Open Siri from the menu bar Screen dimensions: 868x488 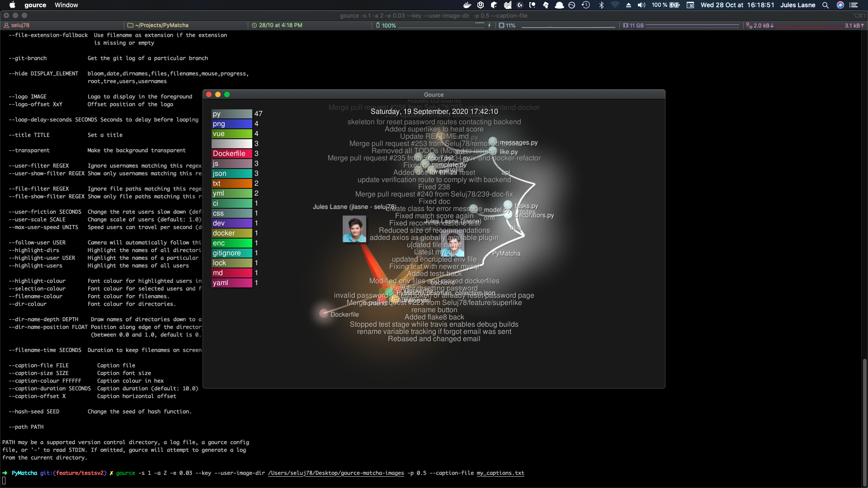[x=840, y=5]
